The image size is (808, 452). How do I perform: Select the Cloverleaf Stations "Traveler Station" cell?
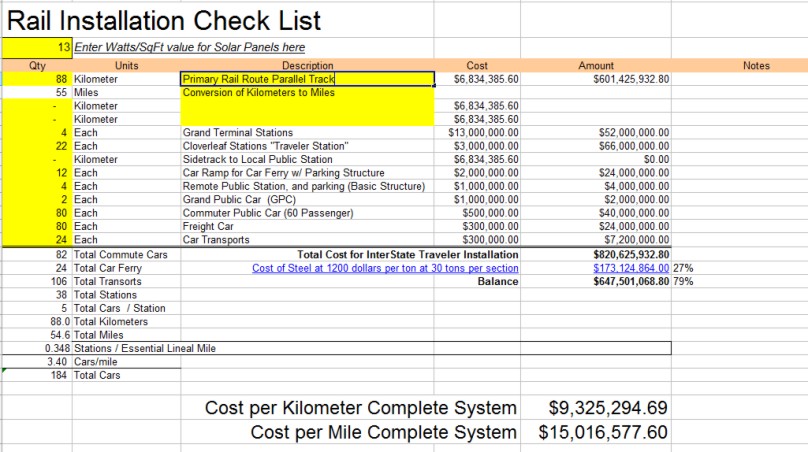[x=307, y=146]
